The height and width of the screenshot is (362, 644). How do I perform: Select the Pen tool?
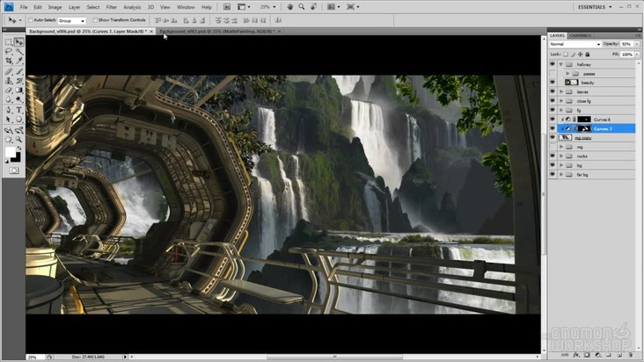(9, 110)
